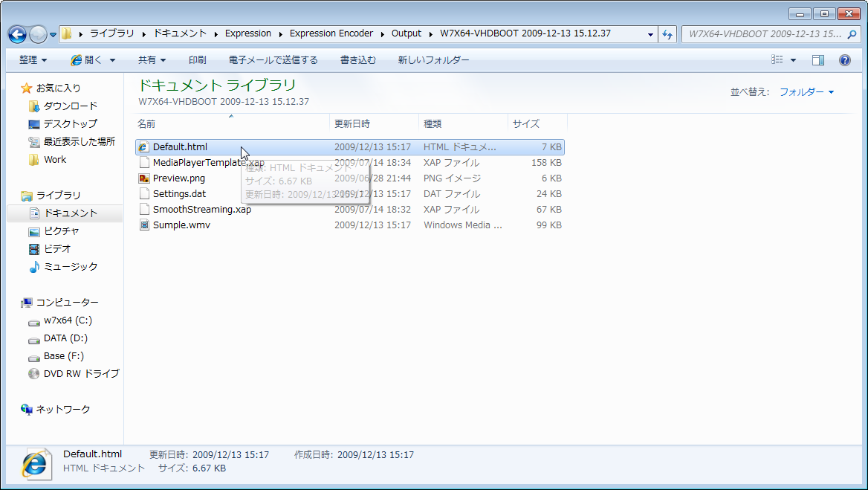The height and width of the screenshot is (490, 868).
Task: Expand the 開く dropdown arrow
Action: [112, 60]
